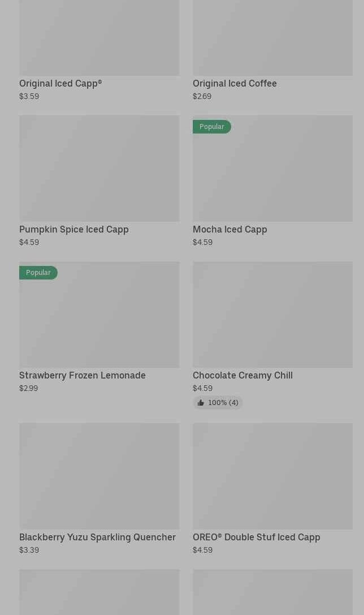The height and width of the screenshot is (615, 364).
Task: Open the OREO Double Stuf Iced Capp image
Action: (272, 476)
